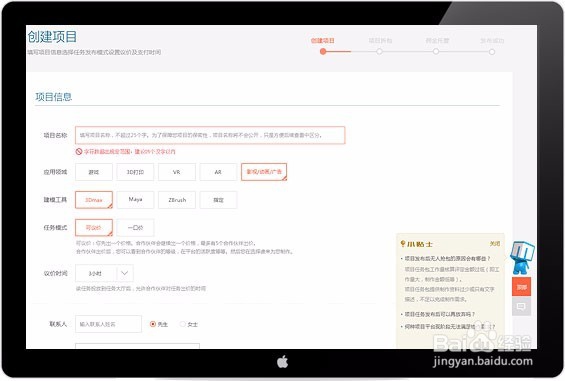The width and height of the screenshot is (565, 381).
Task: Click the 发布成功 step in progress bar
Action: point(492,40)
